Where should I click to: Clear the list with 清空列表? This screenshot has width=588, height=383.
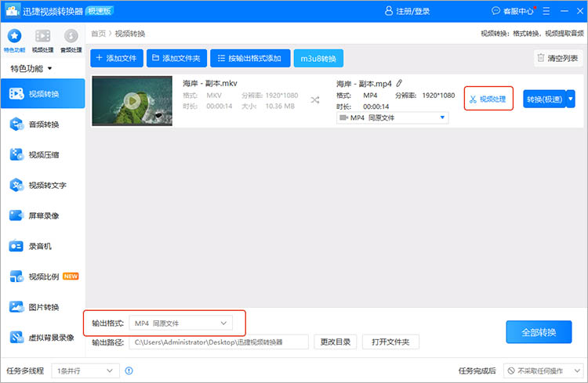(558, 58)
